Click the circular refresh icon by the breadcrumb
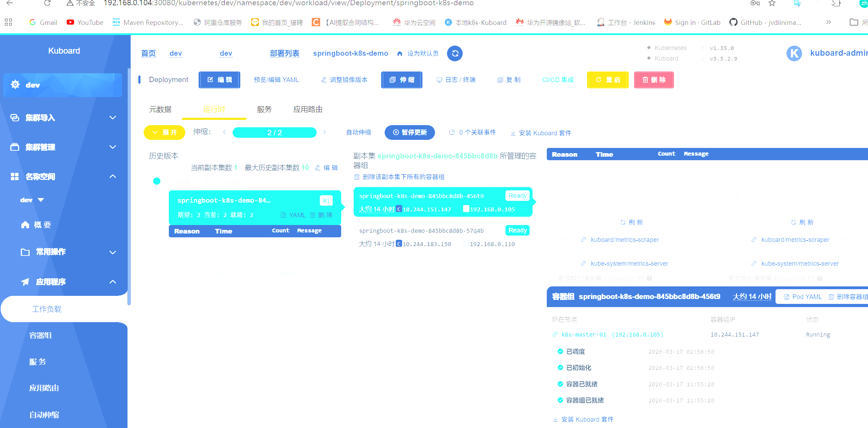 [x=455, y=54]
